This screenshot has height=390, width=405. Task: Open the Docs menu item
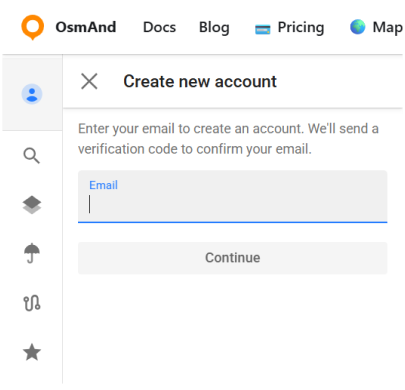click(x=159, y=27)
